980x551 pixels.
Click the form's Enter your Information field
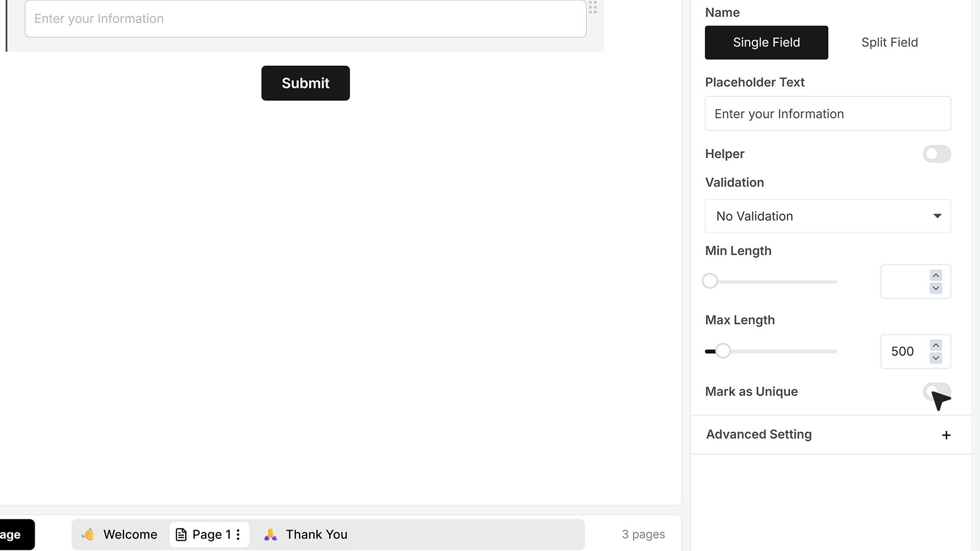(x=305, y=19)
